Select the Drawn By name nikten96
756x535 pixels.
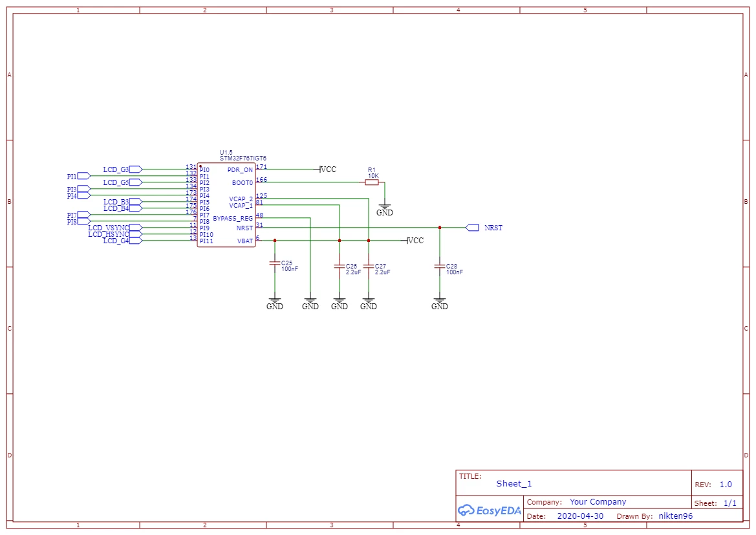point(675,516)
